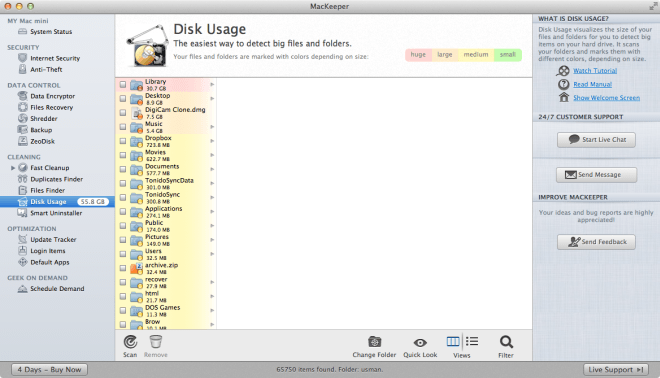Check the Movies folder checkbox

[x=122, y=155]
